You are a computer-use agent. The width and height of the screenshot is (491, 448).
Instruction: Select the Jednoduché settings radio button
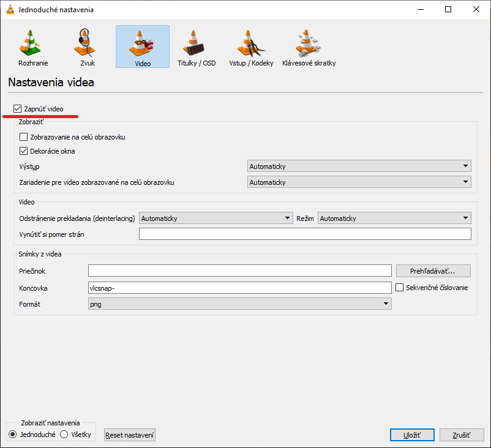(12, 434)
